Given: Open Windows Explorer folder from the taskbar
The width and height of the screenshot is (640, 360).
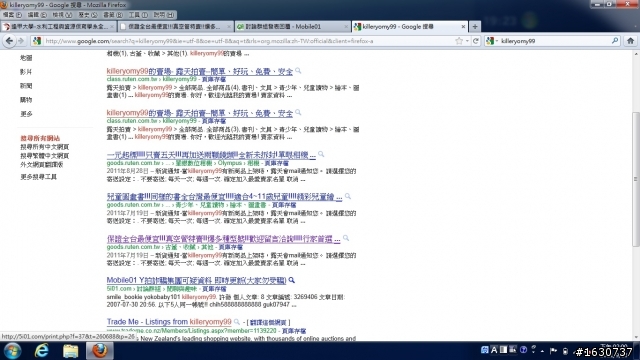Looking at the screenshot, I should coord(70,351).
